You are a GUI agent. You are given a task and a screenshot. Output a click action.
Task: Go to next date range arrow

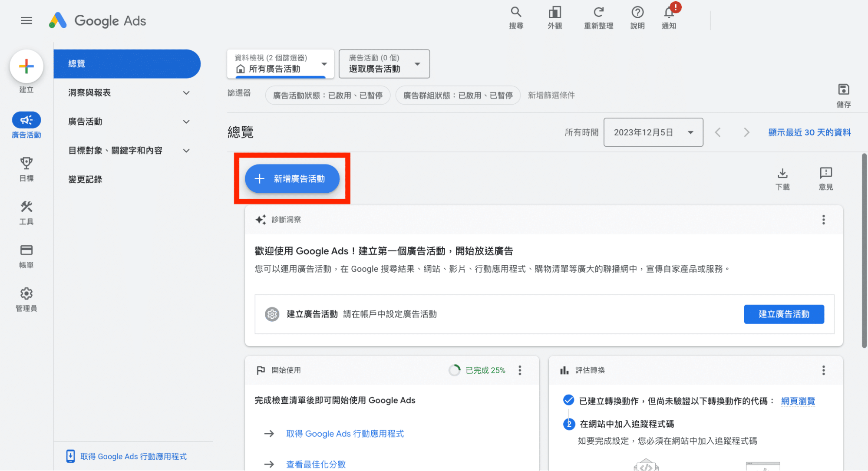pos(746,132)
